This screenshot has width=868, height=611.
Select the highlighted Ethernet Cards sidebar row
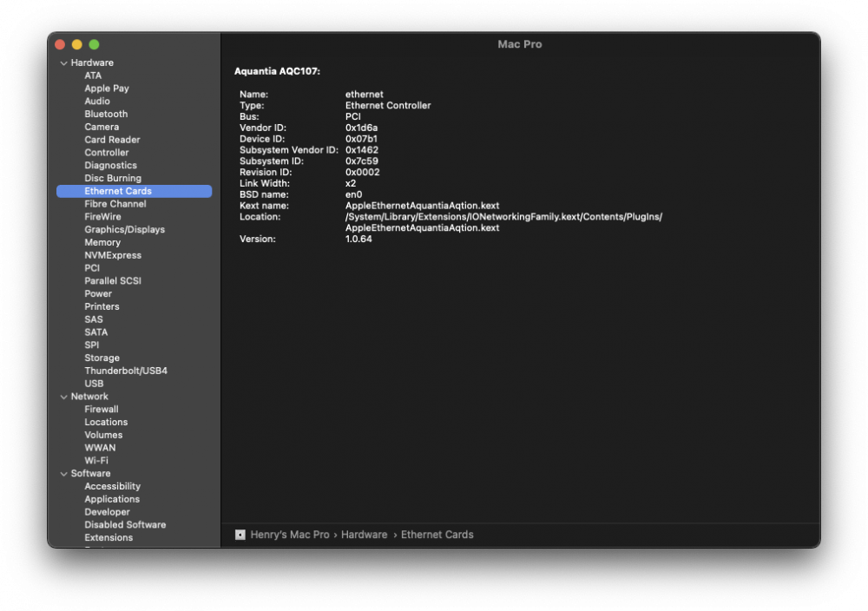click(134, 191)
